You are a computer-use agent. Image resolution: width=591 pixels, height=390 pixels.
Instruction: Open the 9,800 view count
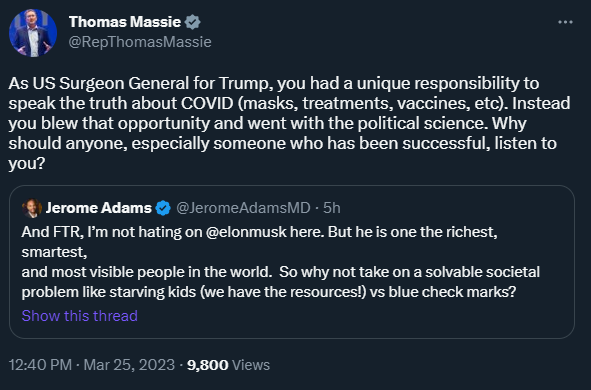click(x=208, y=365)
